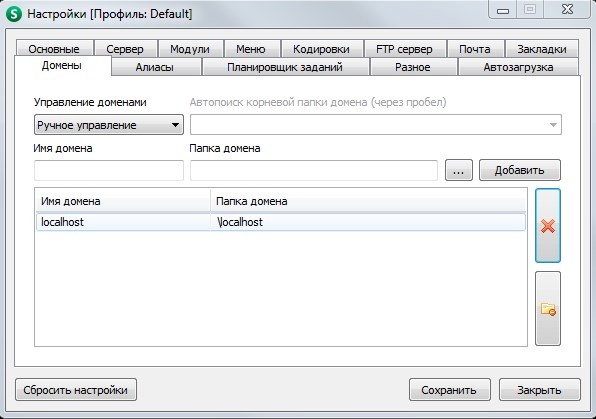The image size is (596, 419).
Task: Open the Планировщик заданий tab
Action: tap(285, 67)
